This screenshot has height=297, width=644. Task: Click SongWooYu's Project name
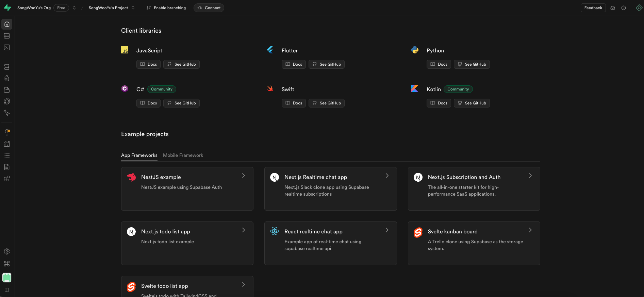[x=108, y=8]
